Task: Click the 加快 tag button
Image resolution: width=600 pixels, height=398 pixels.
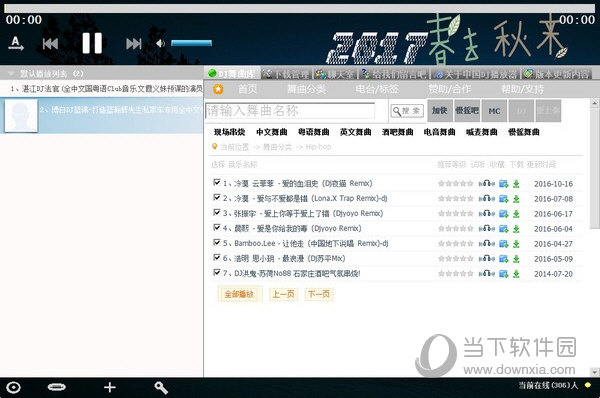Action: point(440,111)
